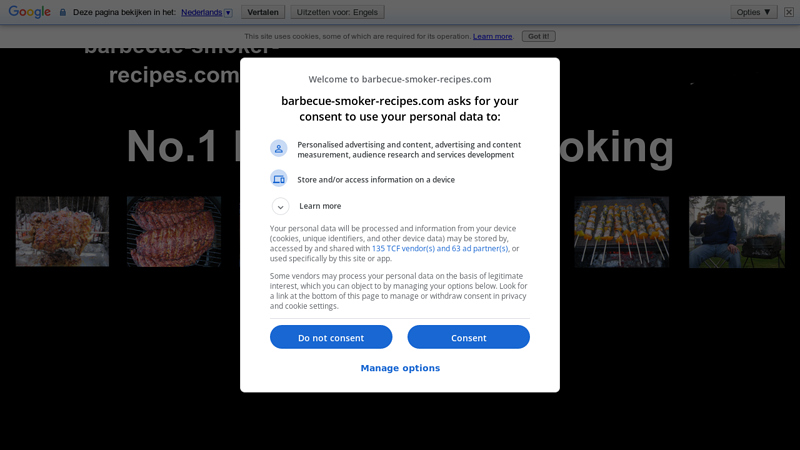
Task: Click 'Deze pagina bekijken in het:' text
Action: click(x=124, y=12)
